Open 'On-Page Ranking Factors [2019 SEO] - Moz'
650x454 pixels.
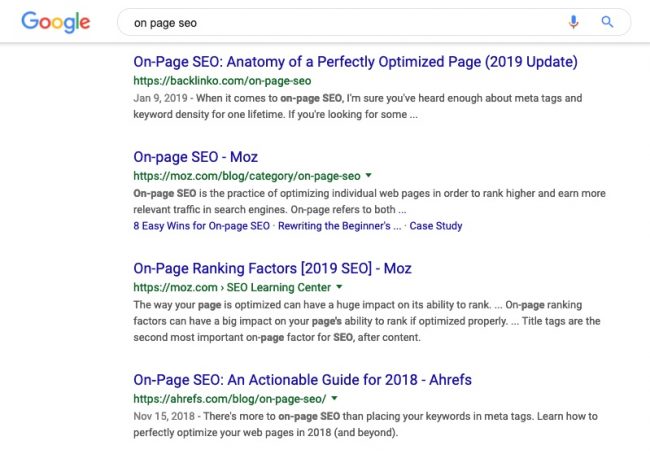pyautogui.click(x=272, y=268)
